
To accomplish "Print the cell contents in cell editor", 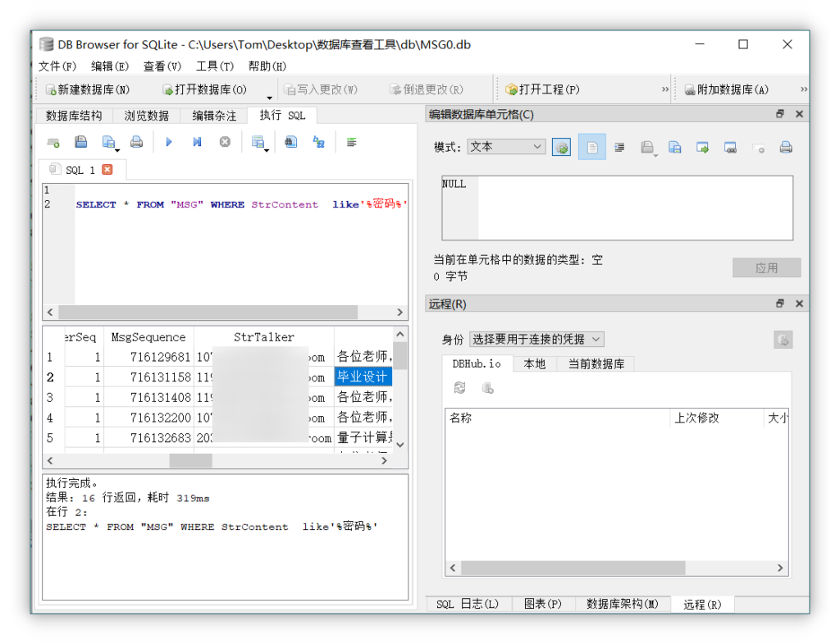I will (786, 148).
